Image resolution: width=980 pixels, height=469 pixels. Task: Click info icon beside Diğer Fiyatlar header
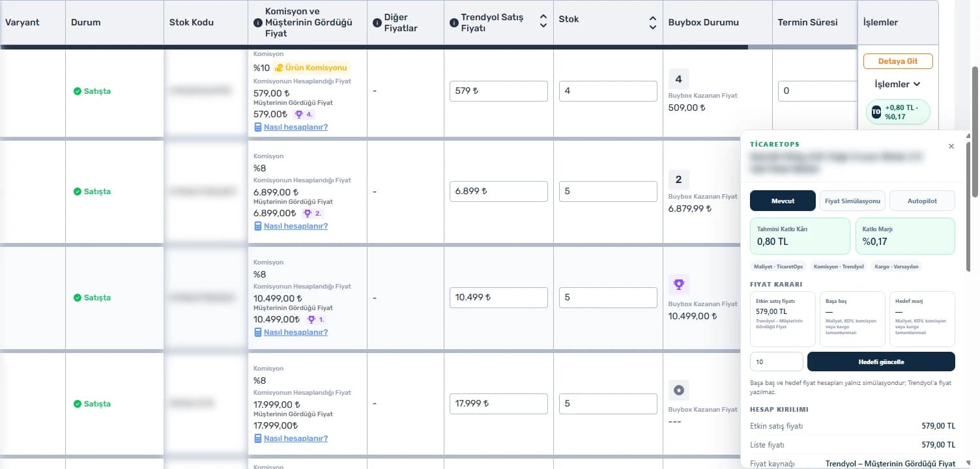tap(377, 22)
